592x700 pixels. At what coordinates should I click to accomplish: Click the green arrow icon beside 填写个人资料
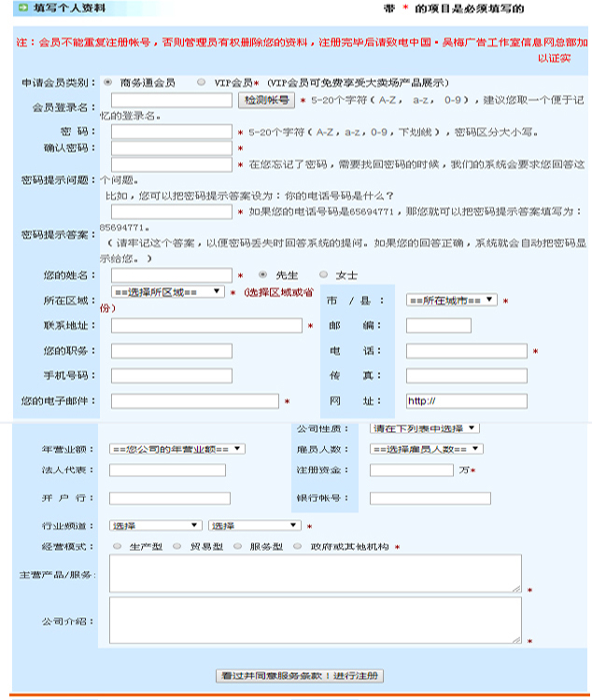[22, 7]
